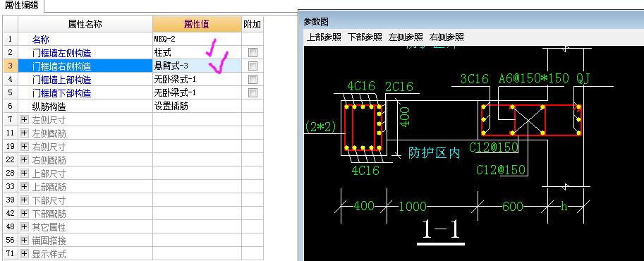Select the 属性编辑 tab
The image size is (644, 261).
click(x=22, y=6)
